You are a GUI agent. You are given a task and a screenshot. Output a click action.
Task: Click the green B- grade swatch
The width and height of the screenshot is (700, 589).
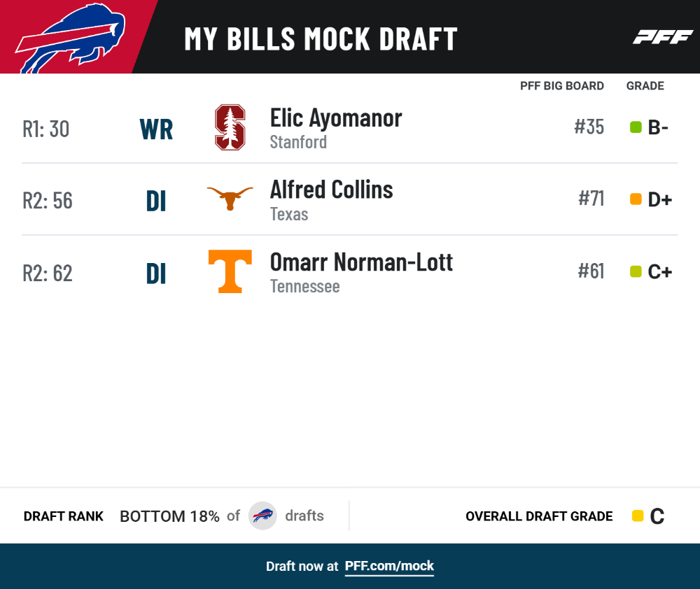point(636,127)
